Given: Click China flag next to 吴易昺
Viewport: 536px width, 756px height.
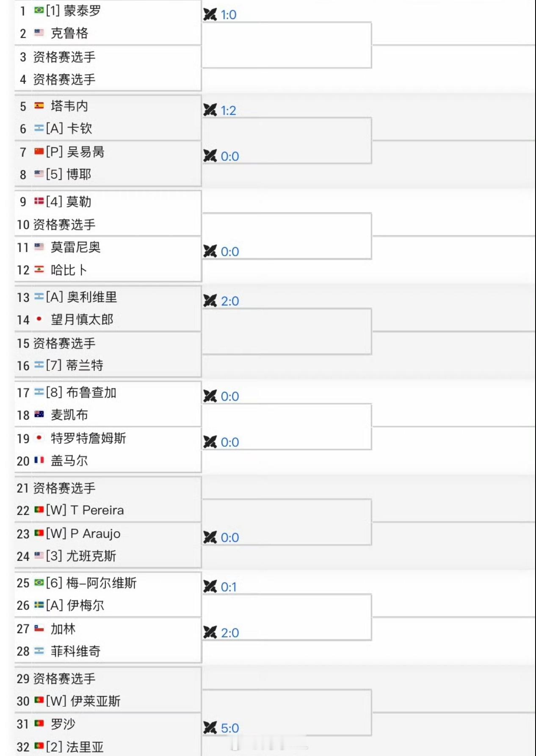Looking at the screenshot, I should pos(39,151).
